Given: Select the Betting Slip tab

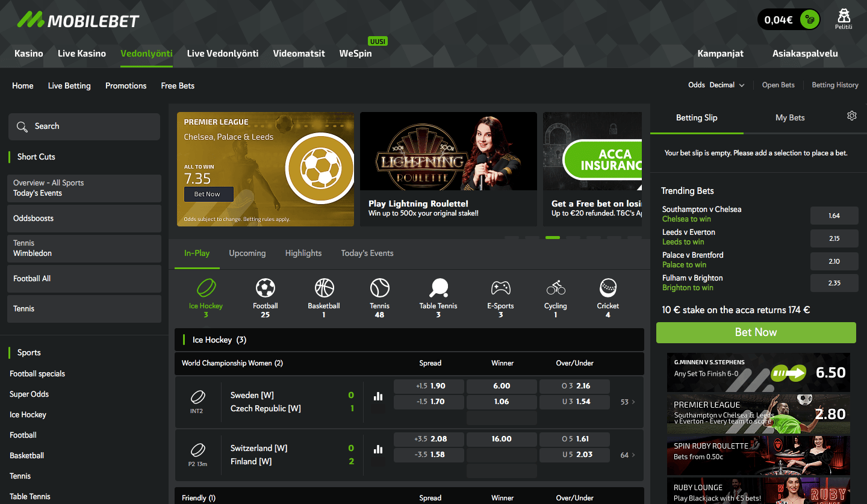Looking at the screenshot, I should tap(697, 117).
